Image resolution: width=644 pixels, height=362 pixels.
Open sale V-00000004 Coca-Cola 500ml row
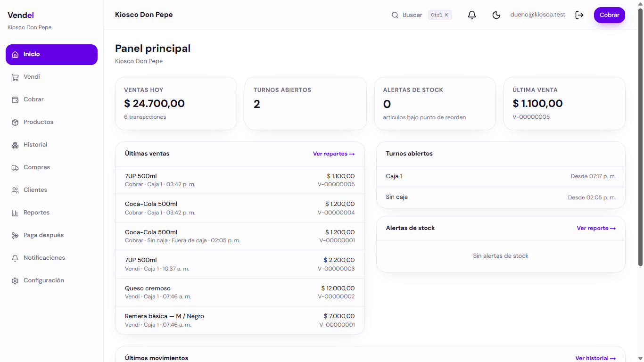click(x=240, y=208)
